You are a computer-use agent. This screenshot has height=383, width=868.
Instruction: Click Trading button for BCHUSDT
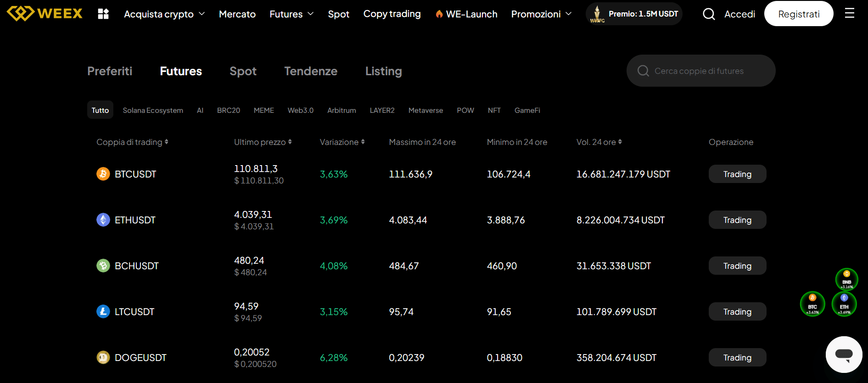click(x=737, y=266)
